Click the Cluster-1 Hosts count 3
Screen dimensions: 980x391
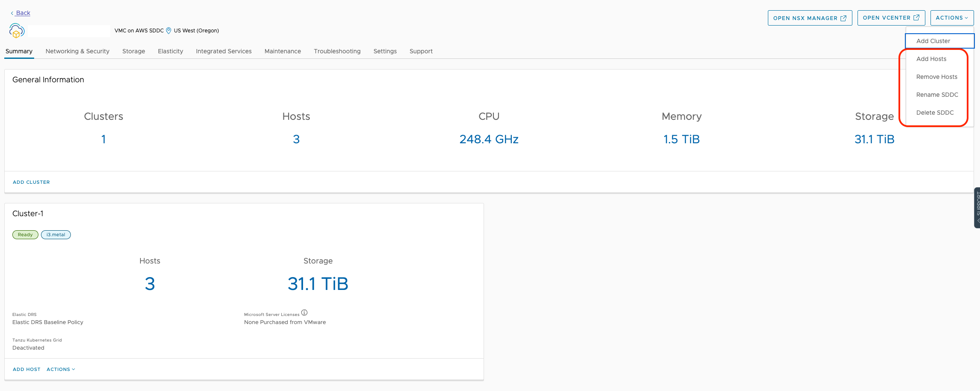[x=150, y=284]
